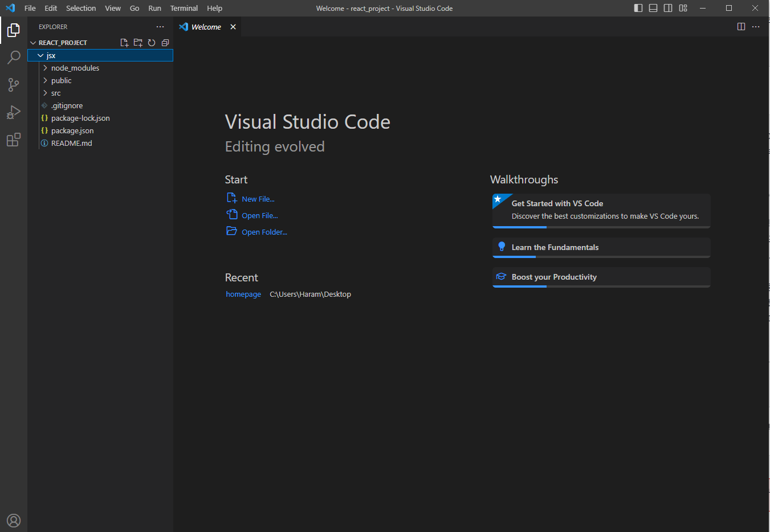Image resolution: width=770 pixels, height=532 pixels.
Task: Open the File menu
Action: [30, 8]
